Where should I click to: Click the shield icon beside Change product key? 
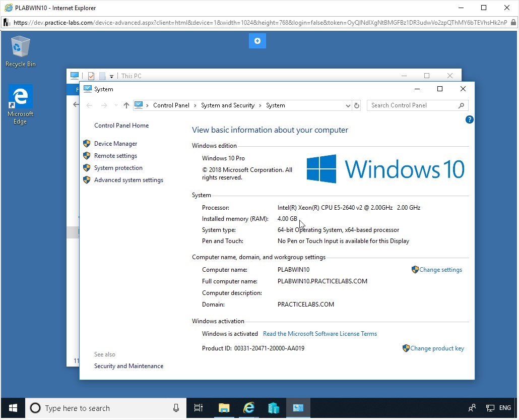(x=406, y=348)
